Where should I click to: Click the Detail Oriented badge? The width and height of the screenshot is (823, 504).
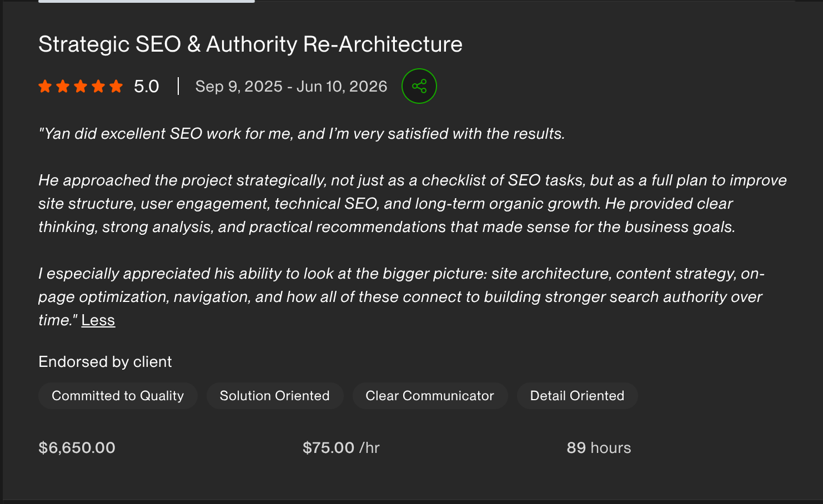[x=577, y=396]
